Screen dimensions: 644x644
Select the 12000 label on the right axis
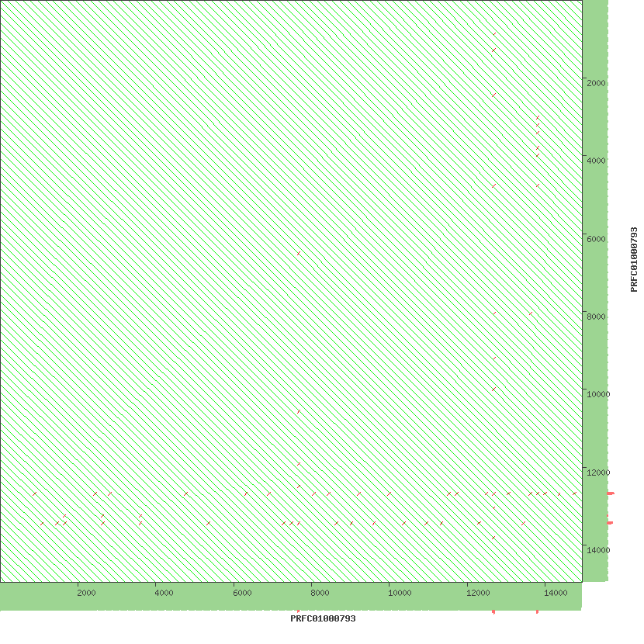[x=598, y=473]
